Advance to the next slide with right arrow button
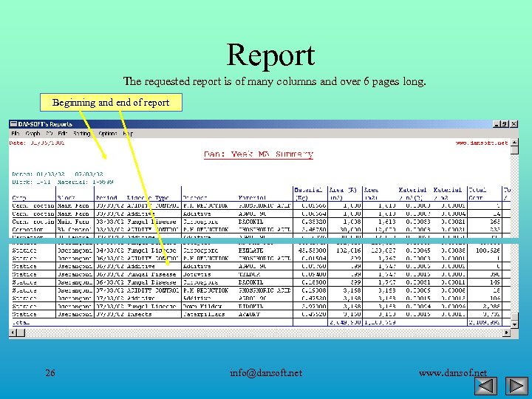This screenshot has width=532, height=399. point(516,386)
